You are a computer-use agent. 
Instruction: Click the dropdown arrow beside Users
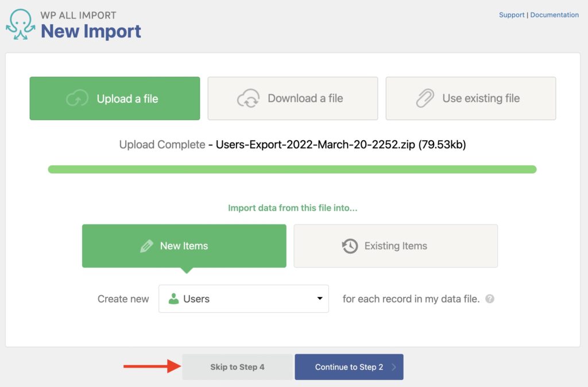click(320, 298)
